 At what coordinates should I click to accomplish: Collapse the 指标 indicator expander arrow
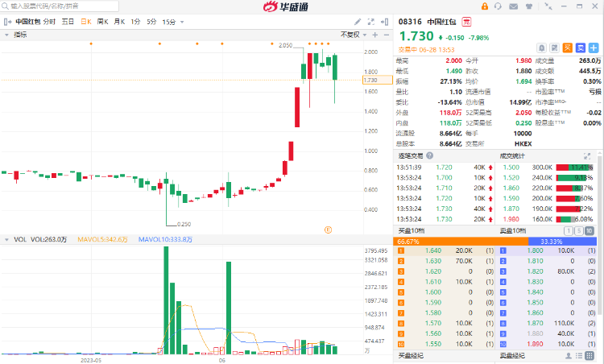pos(6,35)
